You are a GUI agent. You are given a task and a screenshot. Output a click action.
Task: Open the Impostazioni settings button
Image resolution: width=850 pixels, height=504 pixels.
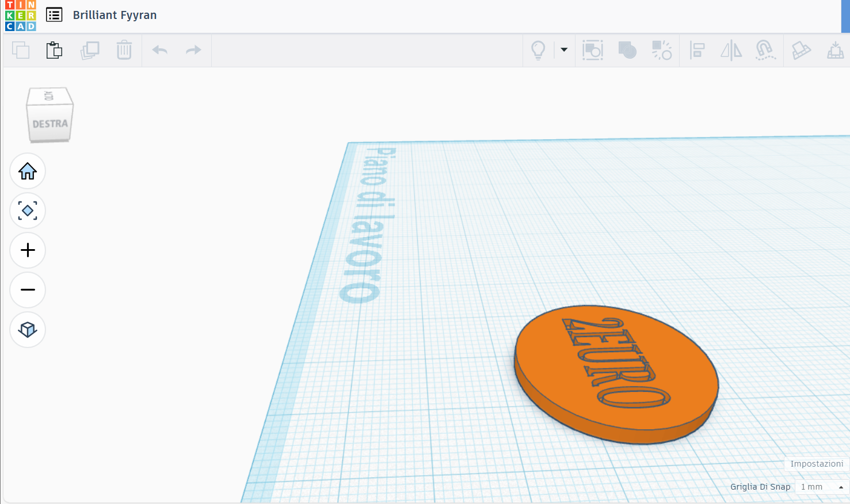[x=817, y=464]
